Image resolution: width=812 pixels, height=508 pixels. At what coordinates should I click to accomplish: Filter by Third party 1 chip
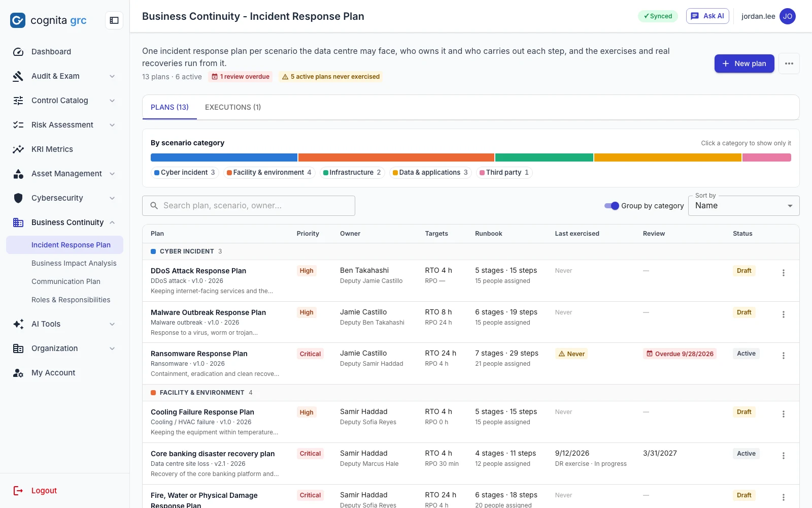(x=504, y=173)
